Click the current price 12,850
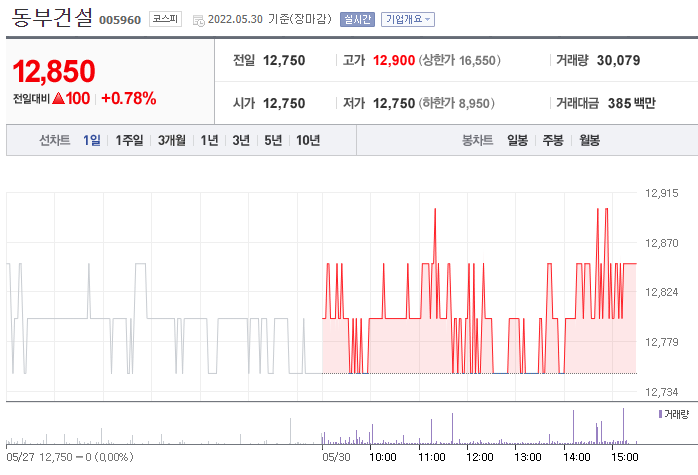This screenshot has width=698, height=475. [54, 71]
